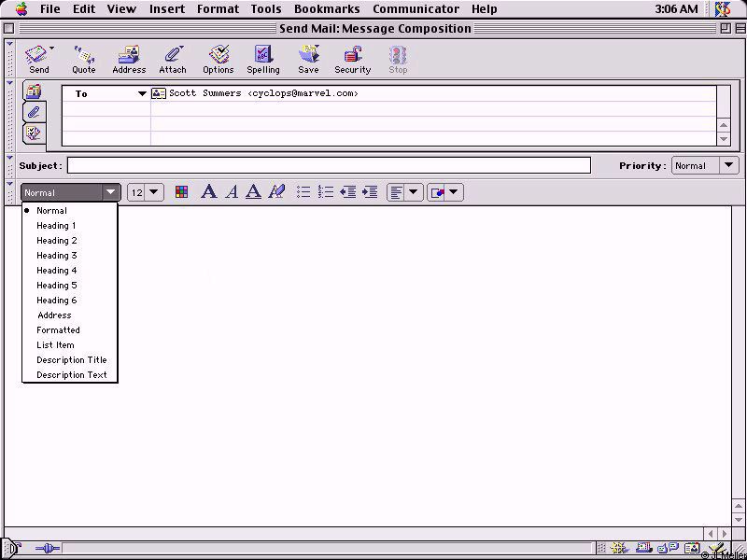Open the Communicator menu

pyautogui.click(x=416, y=9)
